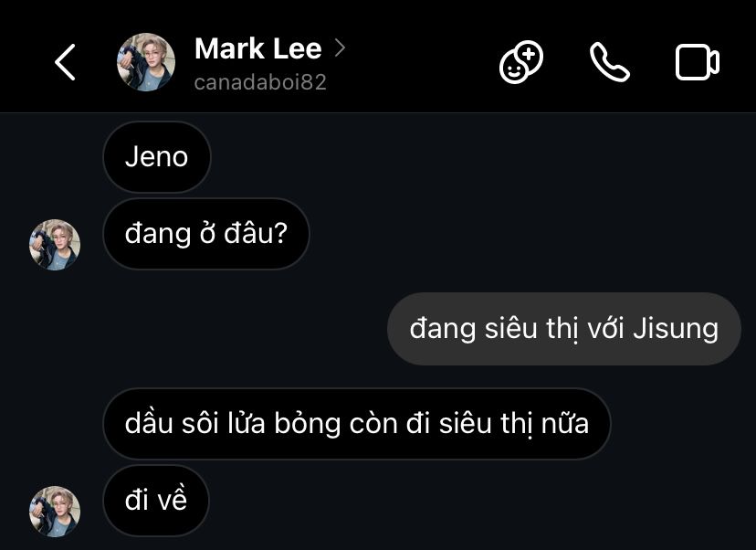Start a voice call with Mark Lee

coord(609,62)
